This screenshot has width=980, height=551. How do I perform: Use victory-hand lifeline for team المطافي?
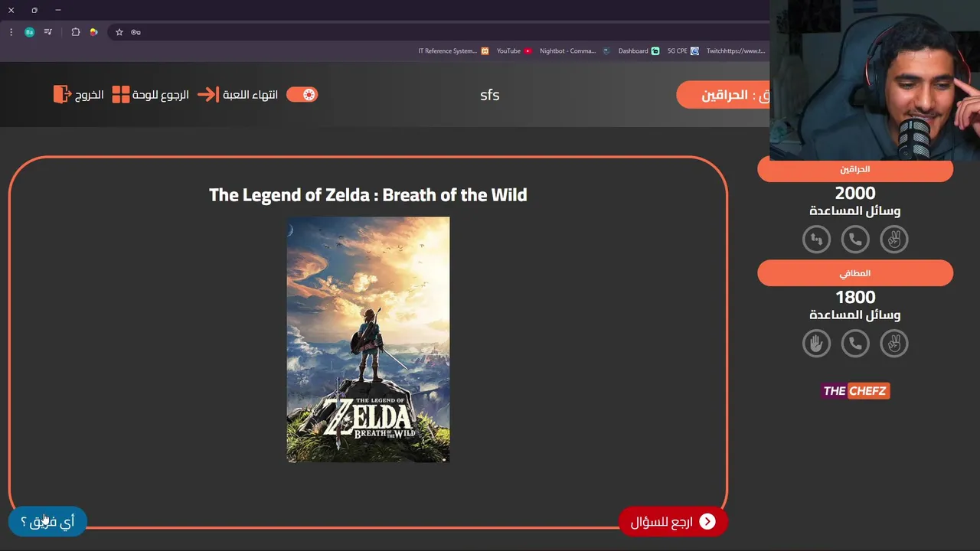tap(894, 344)
